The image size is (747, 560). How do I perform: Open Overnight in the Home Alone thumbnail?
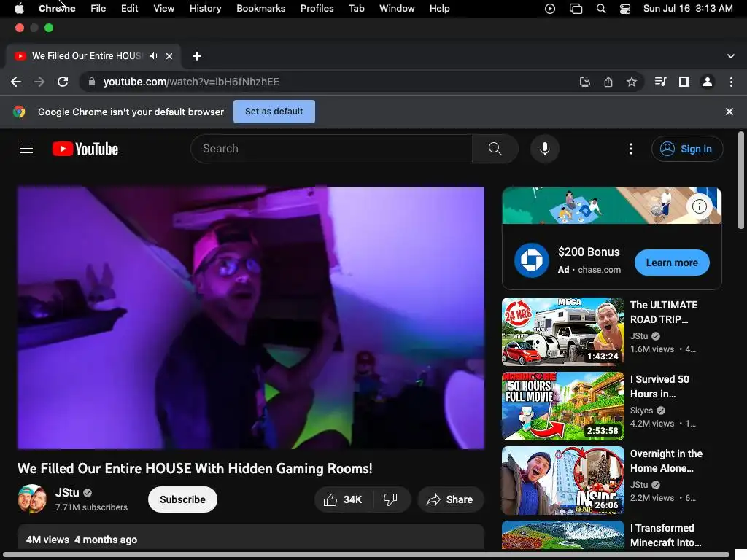[x=563, y=481]
